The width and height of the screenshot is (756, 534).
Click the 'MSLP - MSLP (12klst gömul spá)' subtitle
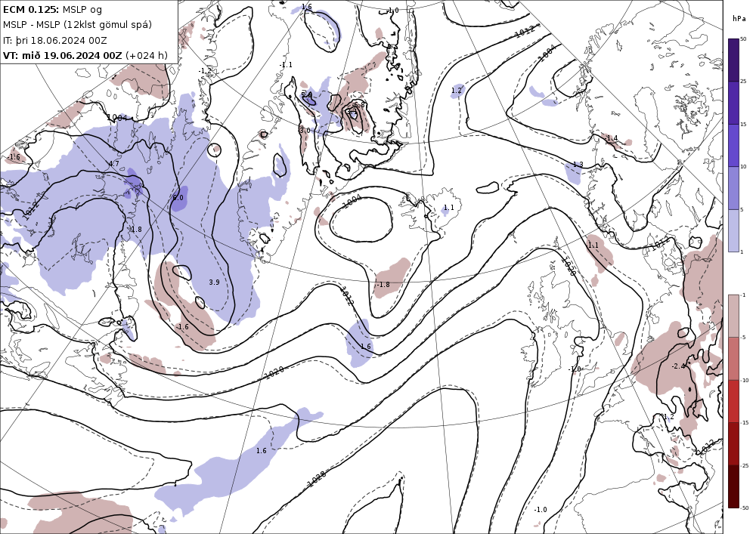(77, 25)
